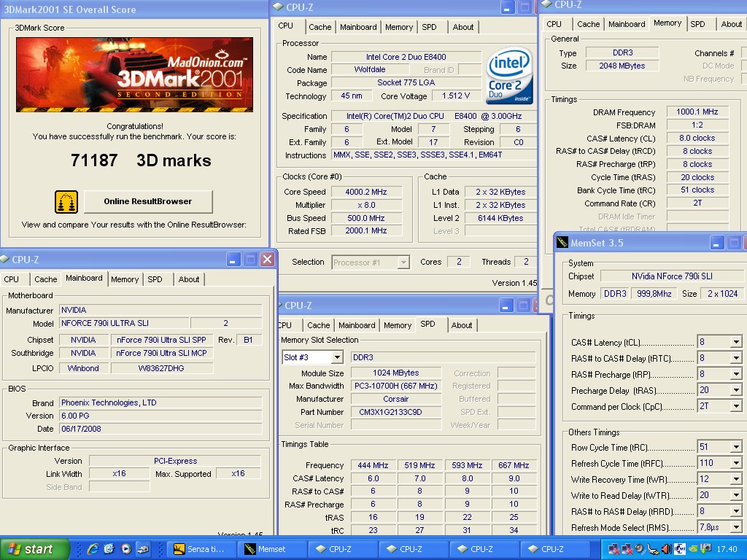Expand the Command per Clock (CpC) dropdown
This screenshot has width=747, height=560.
736,406
